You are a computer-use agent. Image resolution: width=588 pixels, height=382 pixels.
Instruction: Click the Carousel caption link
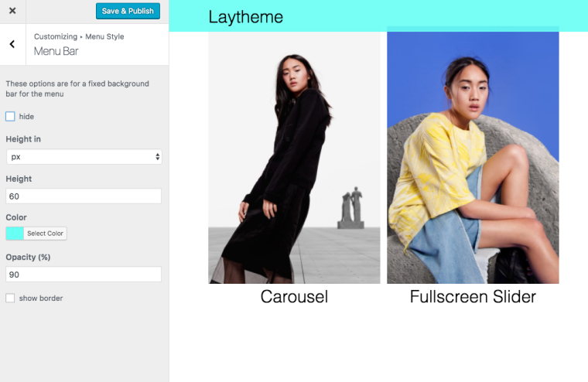294,296
